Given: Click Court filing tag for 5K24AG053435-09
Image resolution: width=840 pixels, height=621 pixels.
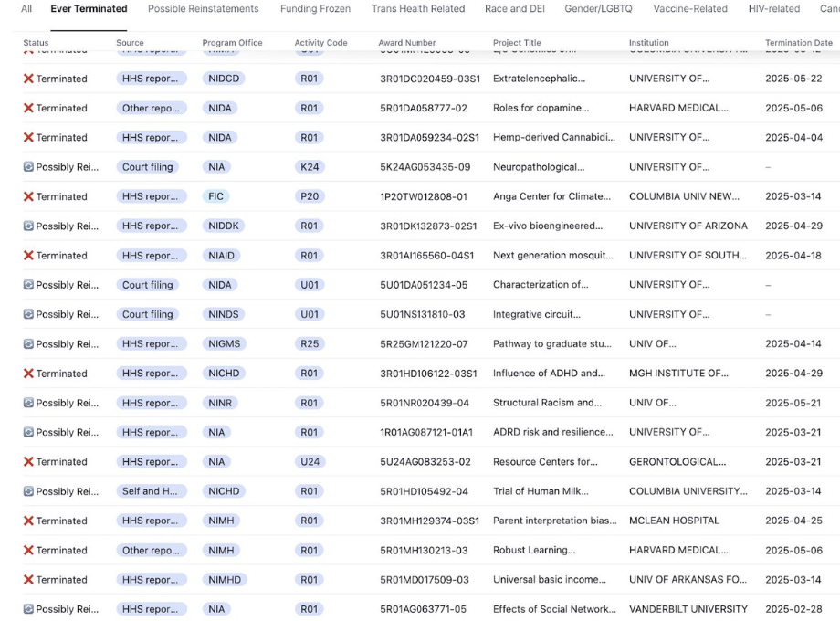Looking at the screenshot, I should 147,167.
